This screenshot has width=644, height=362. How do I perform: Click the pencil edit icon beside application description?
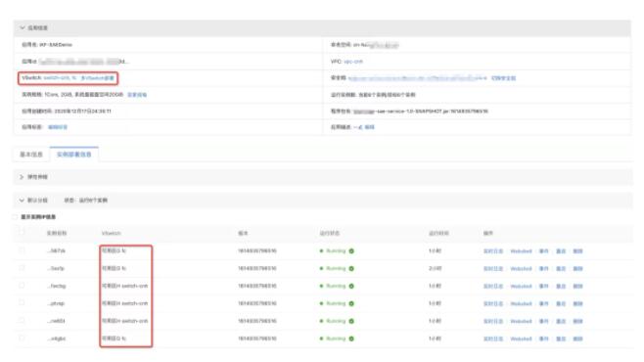click(x=360, y=127)
